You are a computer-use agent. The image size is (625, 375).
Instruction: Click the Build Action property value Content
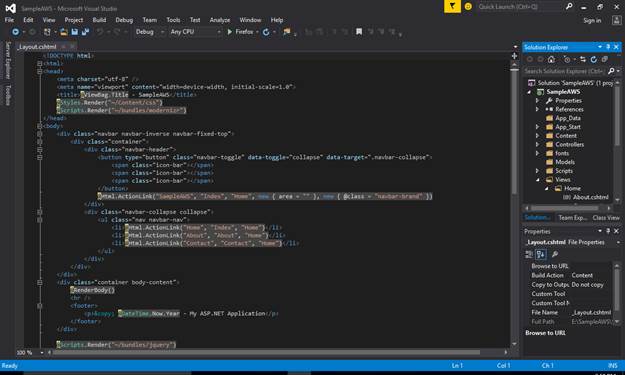(582, 275)
